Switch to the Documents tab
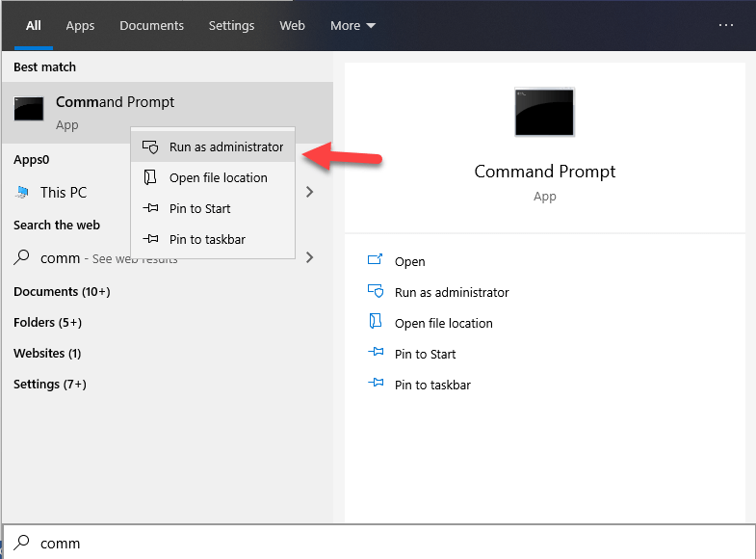The image size is (756, 559). (x=151, y=26)
